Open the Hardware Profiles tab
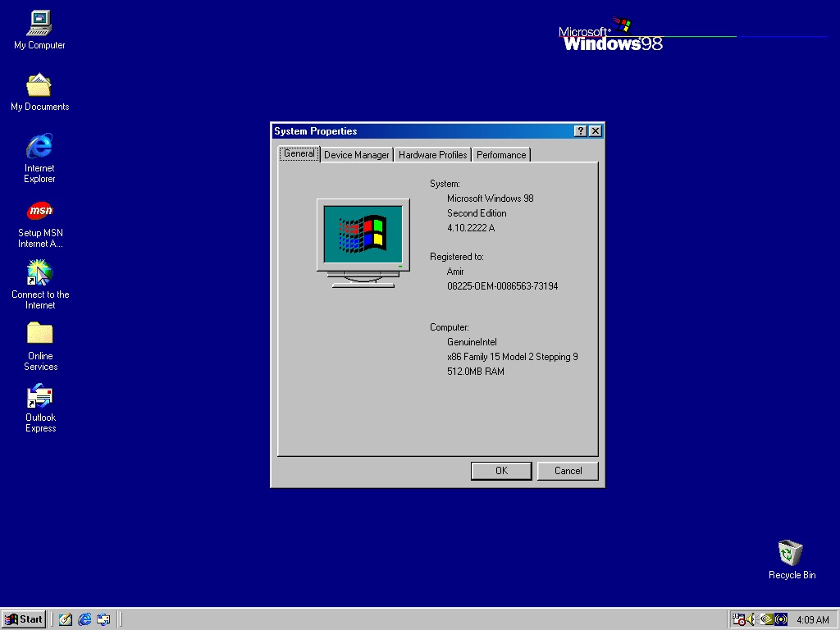The height and width of the screenshot is (630, 840). [x=432, y=155]
